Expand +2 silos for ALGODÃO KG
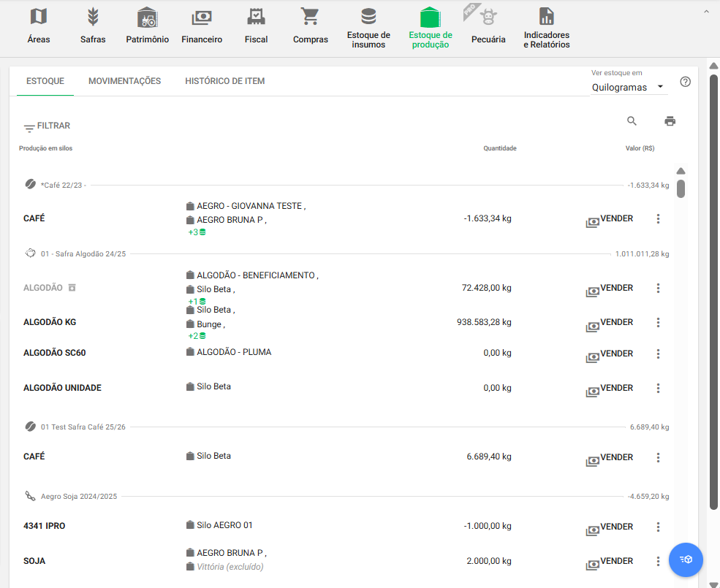 (x=197, y=336)
